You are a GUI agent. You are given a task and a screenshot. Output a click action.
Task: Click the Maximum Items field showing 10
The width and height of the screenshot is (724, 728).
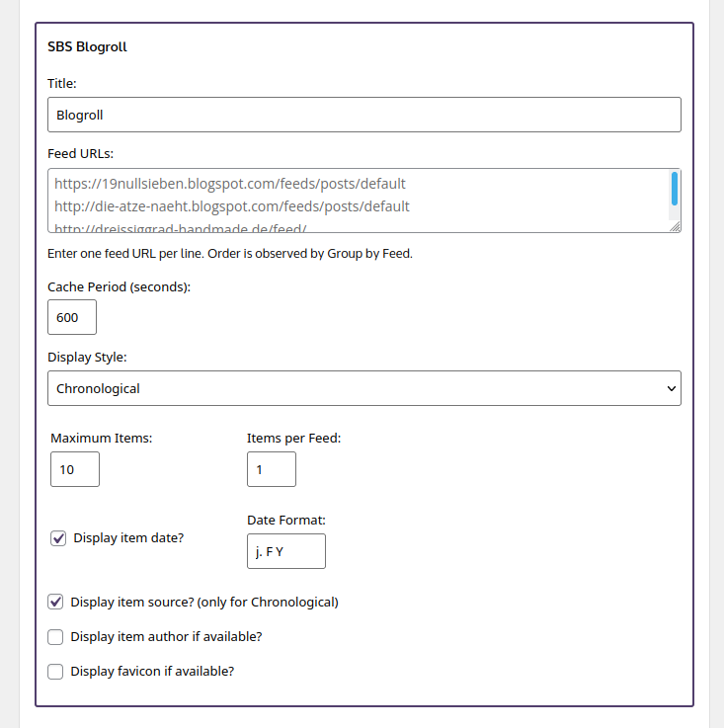point(75,469)
